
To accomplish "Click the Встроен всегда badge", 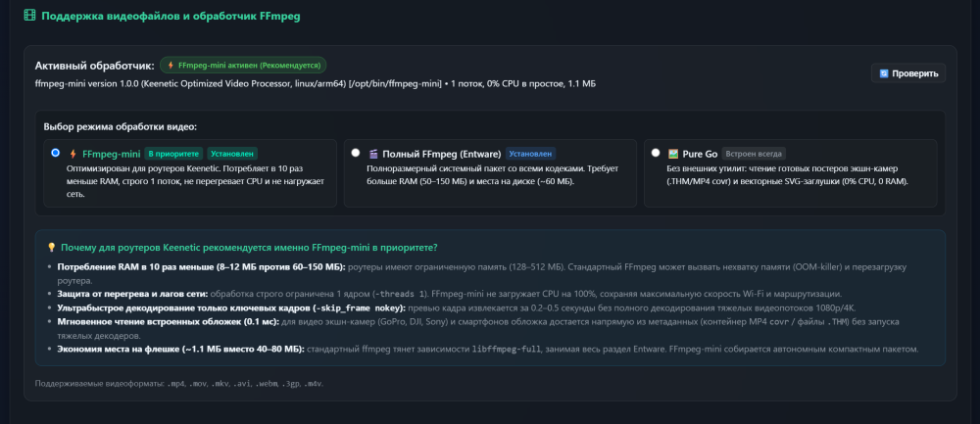I will [754, 154].
